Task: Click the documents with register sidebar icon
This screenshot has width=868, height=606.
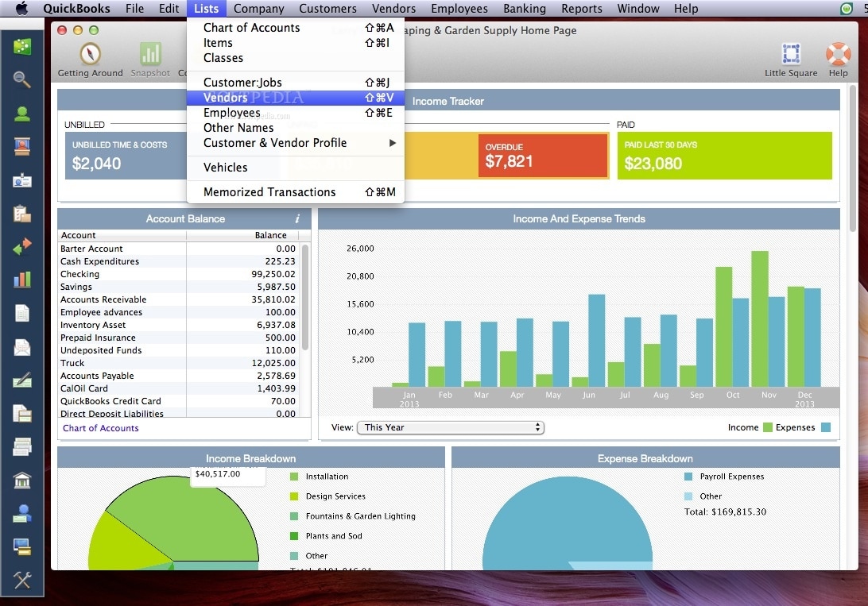Action: 22,414
